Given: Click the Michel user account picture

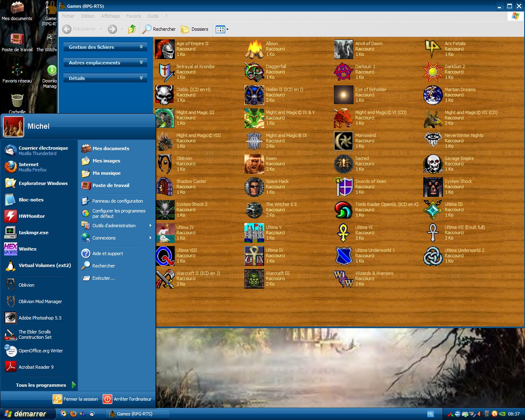Looking at the screenshot, I should pos(14,126).
